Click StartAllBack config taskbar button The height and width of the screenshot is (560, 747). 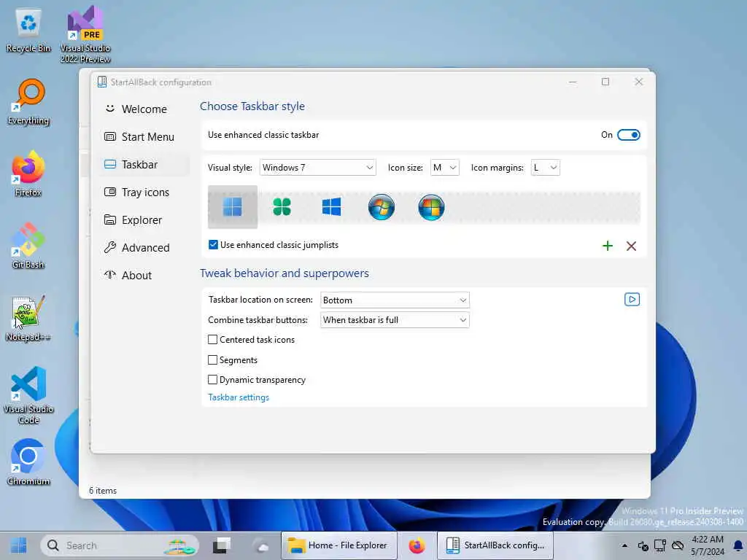click(x=495, y=545)
